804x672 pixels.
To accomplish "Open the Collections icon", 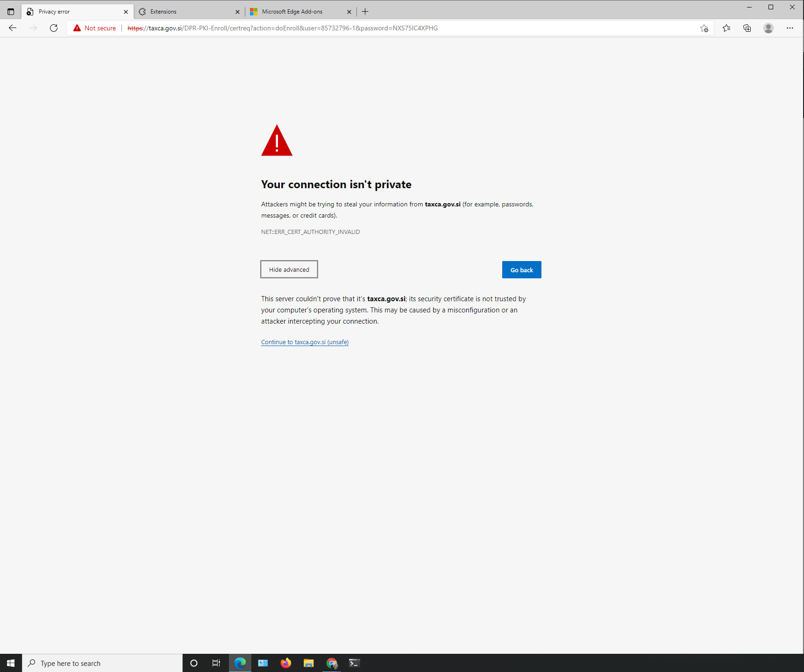I will (x=747, y=28).
